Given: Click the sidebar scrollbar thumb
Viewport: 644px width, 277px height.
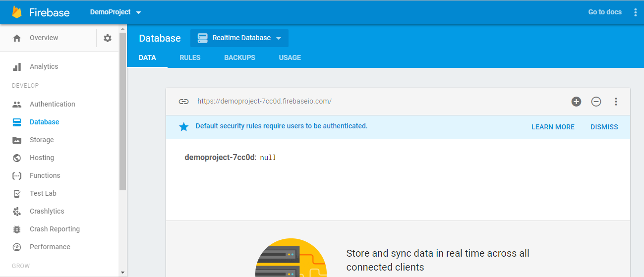Looking at the screenshot, I should (x=122, y=111).
